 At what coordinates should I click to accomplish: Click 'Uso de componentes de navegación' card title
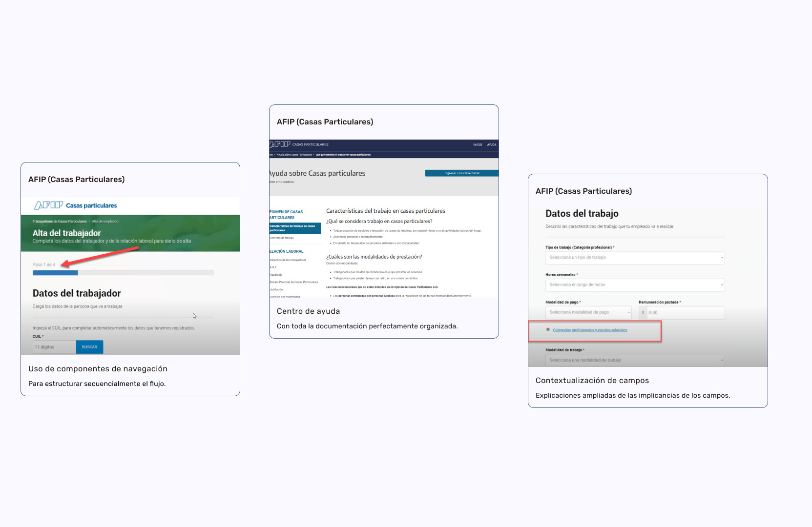click(98, 369)
